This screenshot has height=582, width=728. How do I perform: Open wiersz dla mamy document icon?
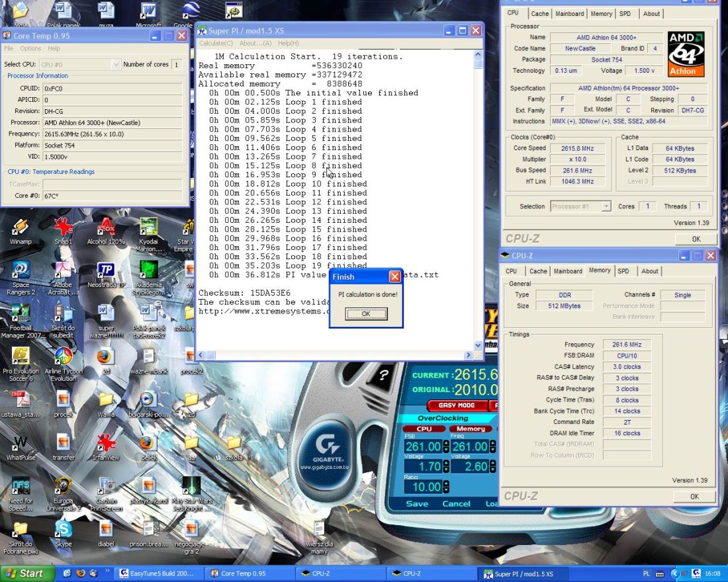click(x=319, y=537)
